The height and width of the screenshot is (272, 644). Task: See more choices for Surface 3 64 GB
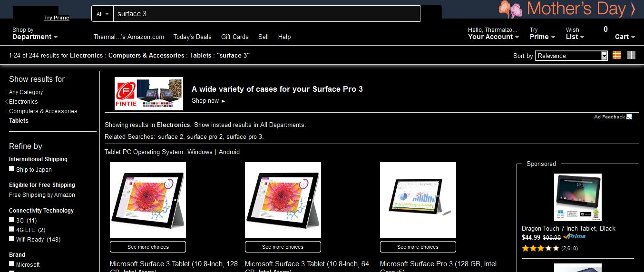point(283,247)
